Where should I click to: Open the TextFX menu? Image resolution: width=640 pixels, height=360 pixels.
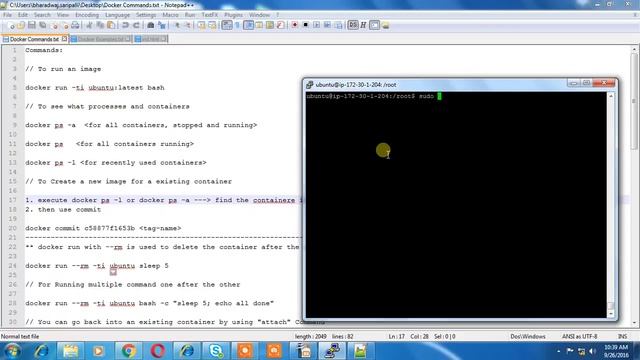click(209, 15)
